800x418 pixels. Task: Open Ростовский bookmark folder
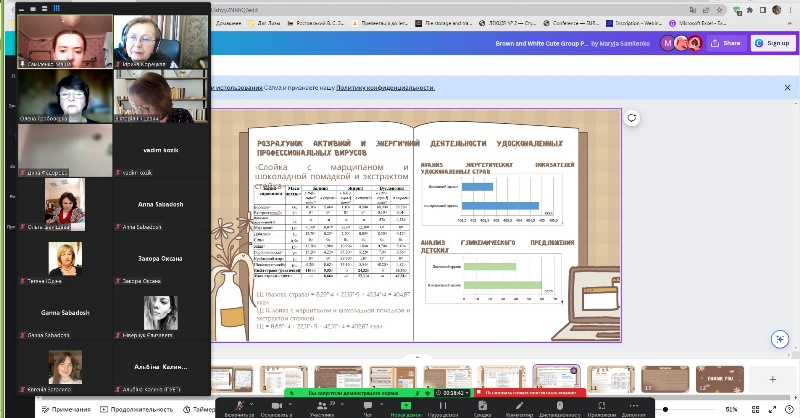[316, 23]
